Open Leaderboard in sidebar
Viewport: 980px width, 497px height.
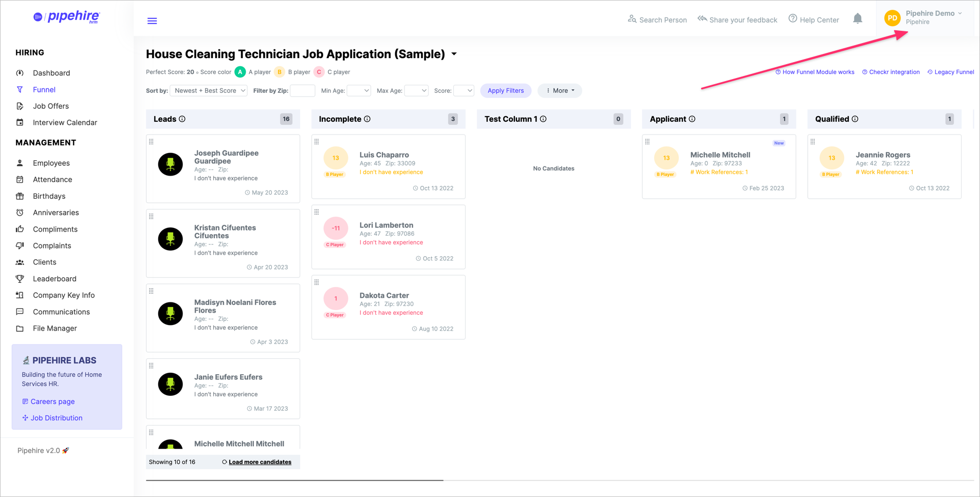coord(54,279)
